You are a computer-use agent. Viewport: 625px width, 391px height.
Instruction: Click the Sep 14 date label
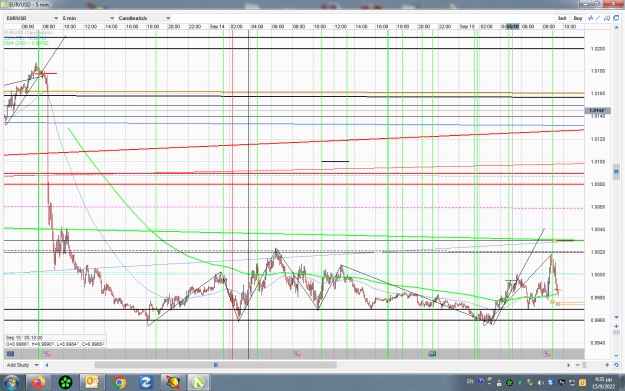pos(217,27)
